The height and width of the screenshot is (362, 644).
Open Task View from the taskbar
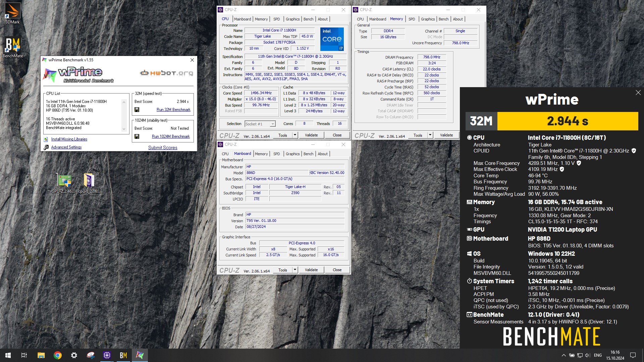[24, 355]
